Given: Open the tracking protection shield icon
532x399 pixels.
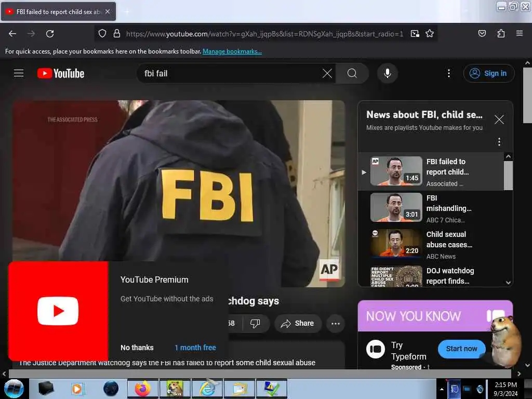Looking at the screenshot, I should pos(102,34).
